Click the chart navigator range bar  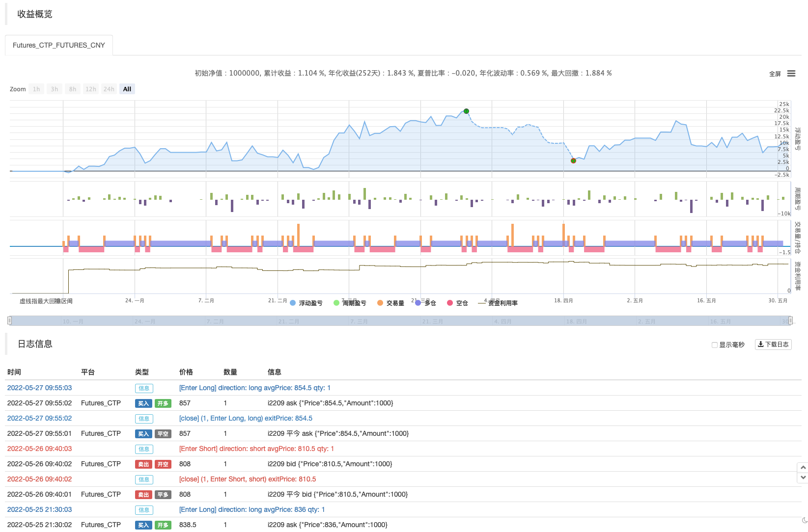400,321
